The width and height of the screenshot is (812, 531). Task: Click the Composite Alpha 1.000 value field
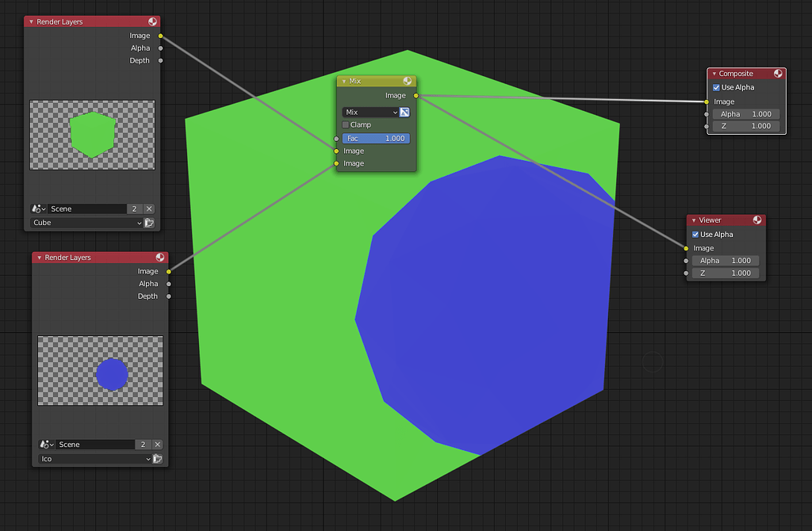746,114
